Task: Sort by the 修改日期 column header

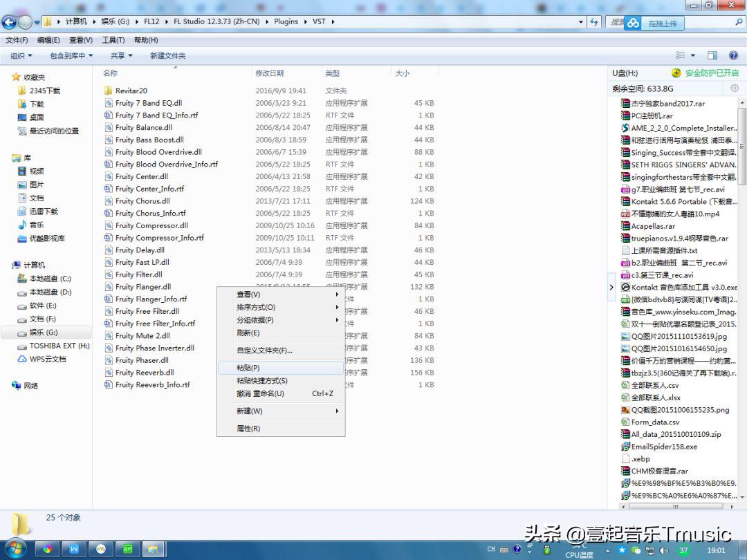Action: 269,73
